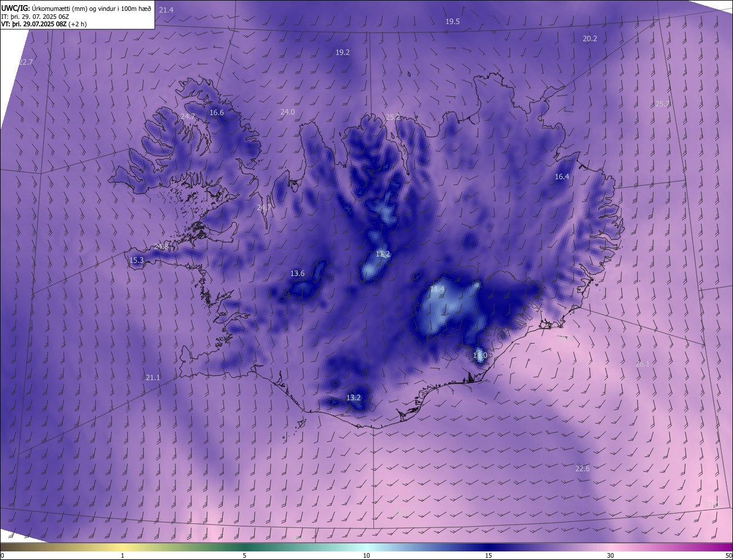Click the 15.3 value label
The width and height of the screenshot is (733, 560).
coord(136,260)
